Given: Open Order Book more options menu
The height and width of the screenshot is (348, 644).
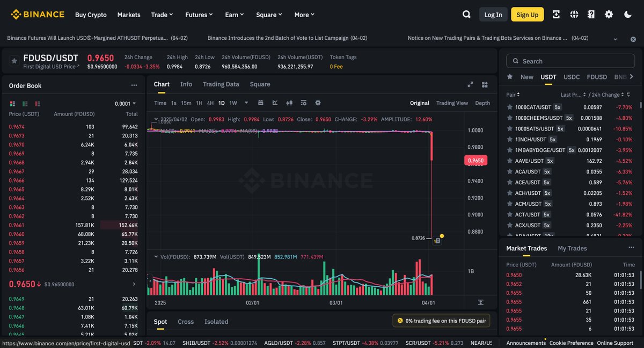Looking at the screenshot, I should click(134, 85).
